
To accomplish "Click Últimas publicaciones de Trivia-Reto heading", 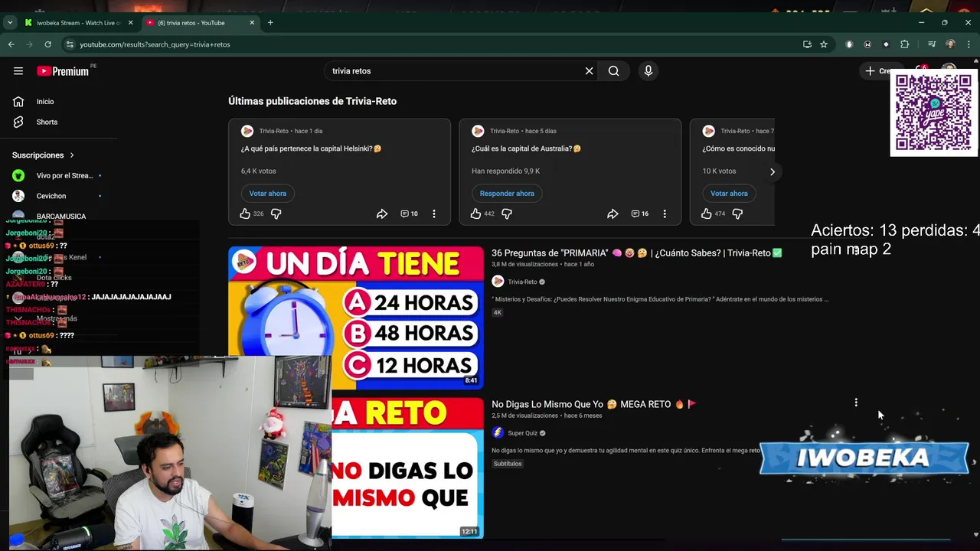I will 312,101.
